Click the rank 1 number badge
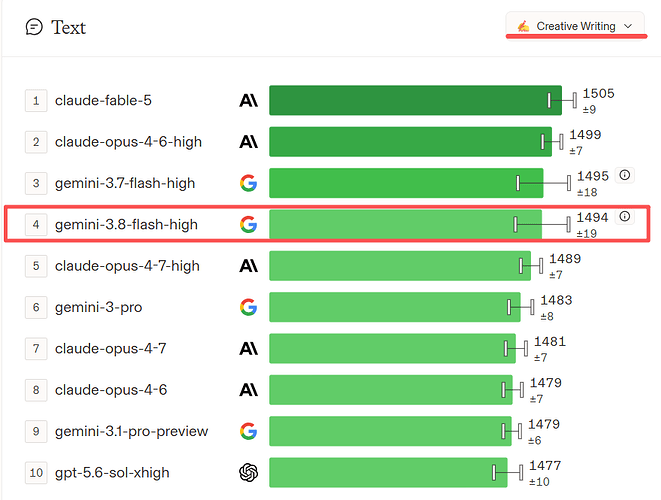Screen dimensions: 661x500 point(36,101)
